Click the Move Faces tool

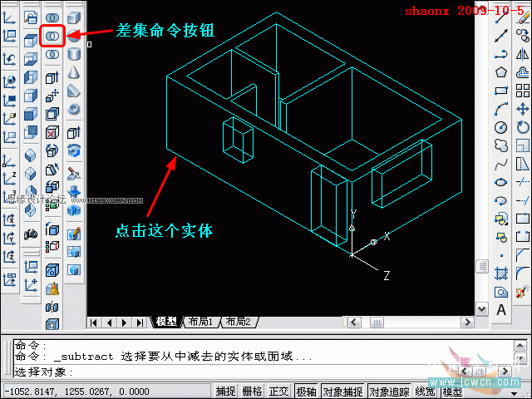52,96
